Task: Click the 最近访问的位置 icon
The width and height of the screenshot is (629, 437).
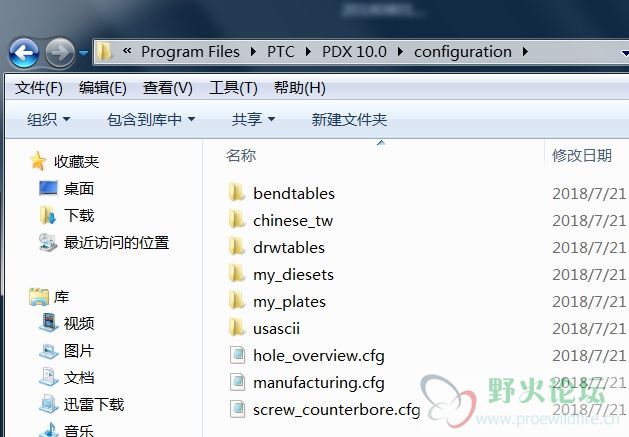Action: point(48,242)
